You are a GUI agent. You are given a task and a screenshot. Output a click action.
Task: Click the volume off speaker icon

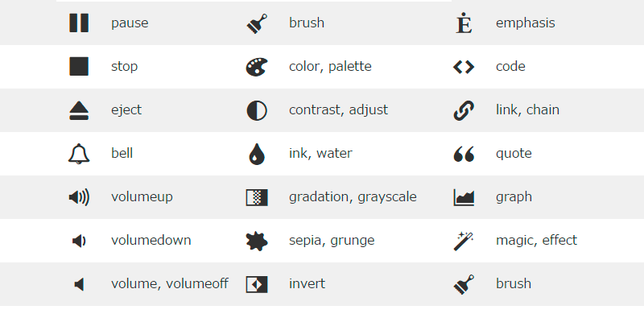(79, 283)
